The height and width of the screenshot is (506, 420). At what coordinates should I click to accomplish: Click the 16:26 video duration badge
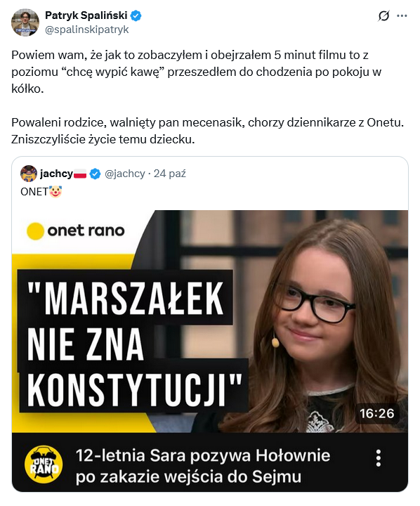click(377, 413)
